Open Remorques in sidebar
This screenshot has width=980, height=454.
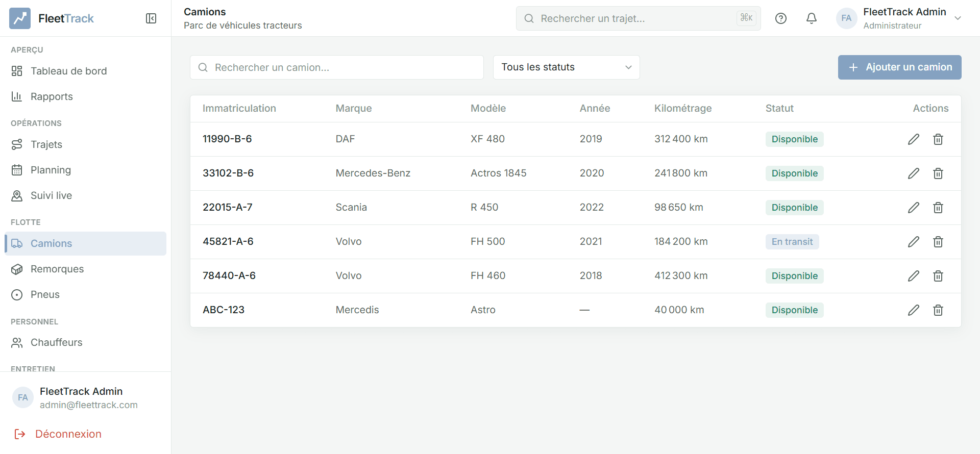tap(85, 269)
